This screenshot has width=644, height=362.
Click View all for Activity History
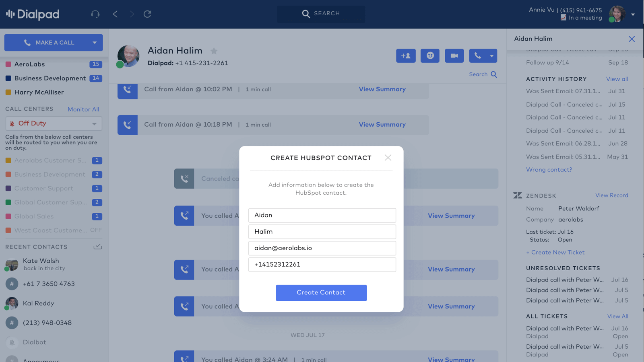pyautogui.click(x=617, y=79)
